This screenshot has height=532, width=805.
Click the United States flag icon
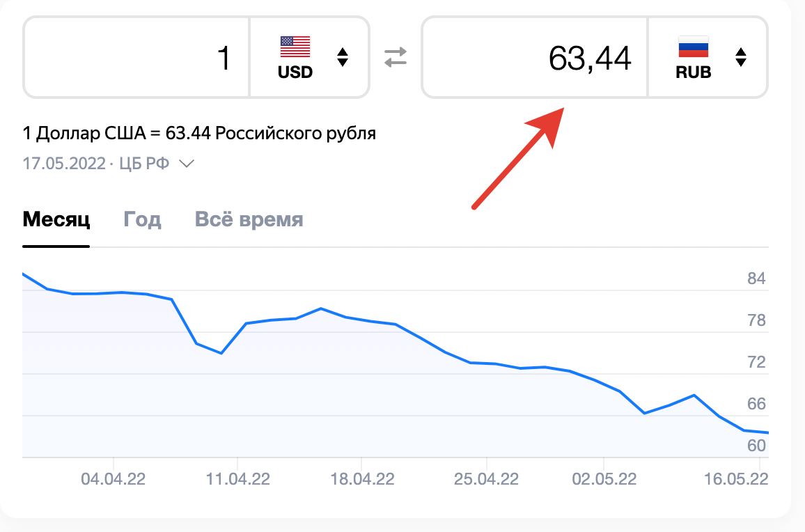click(x=295, y=47)
